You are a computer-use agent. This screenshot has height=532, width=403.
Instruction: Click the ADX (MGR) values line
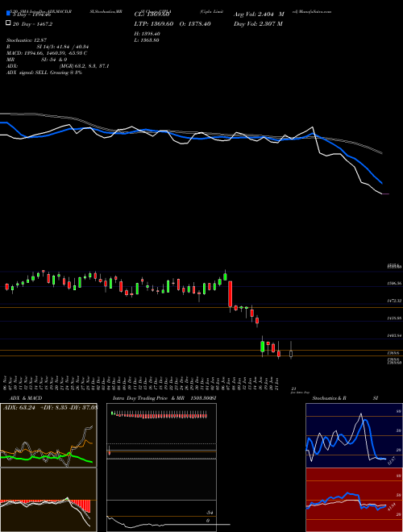pyautogui.click(x=58, y=66)
